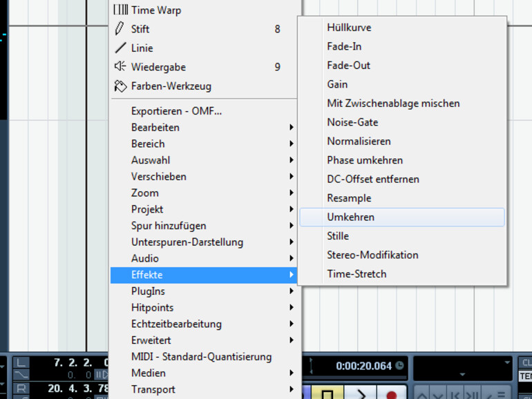The width and height of the screenshot is (532, 399).
Task: Select the Wiedergabe speaker tool
Action: (204, 67)
